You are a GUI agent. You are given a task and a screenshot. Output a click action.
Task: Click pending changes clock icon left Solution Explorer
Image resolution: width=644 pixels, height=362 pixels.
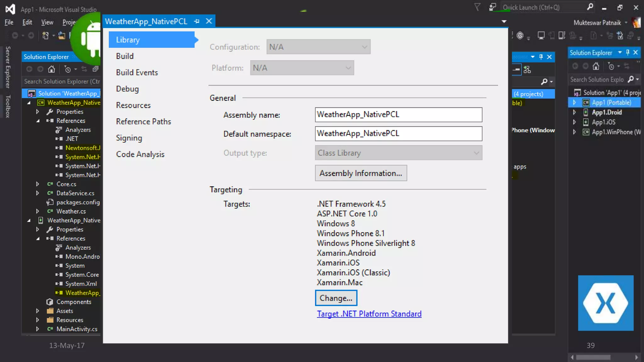[67, 69]
